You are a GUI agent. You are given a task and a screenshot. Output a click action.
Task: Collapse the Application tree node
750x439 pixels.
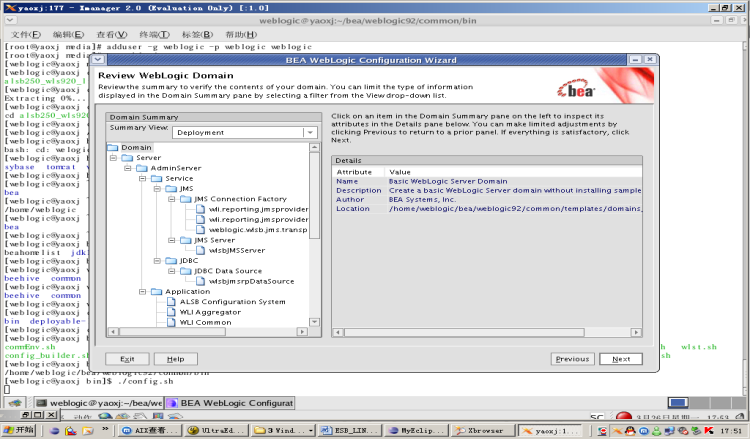(x=143, y=291)
